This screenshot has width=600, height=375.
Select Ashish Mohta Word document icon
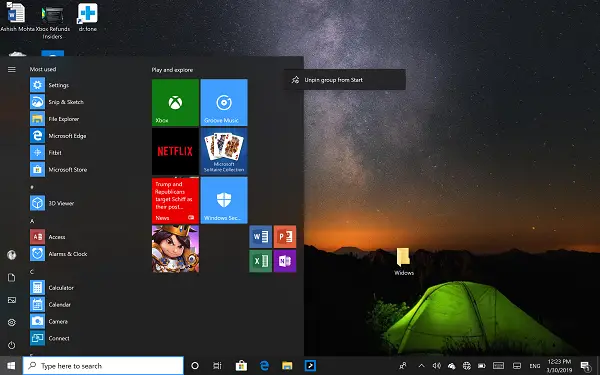17,17
